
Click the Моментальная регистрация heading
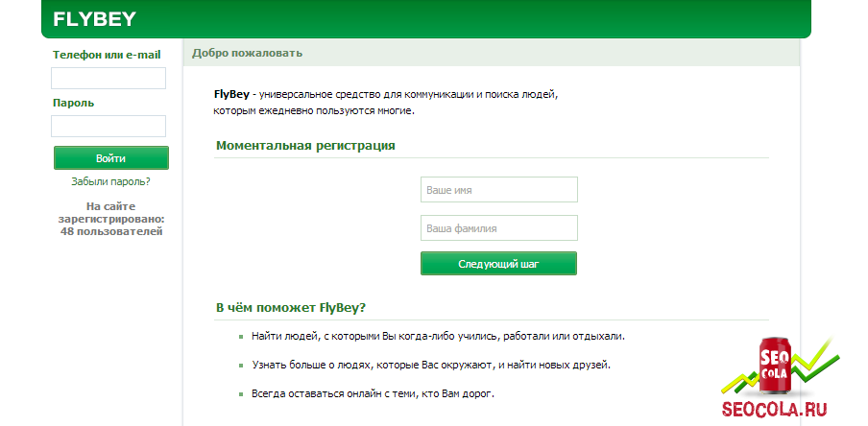click(x=305, y=146)
